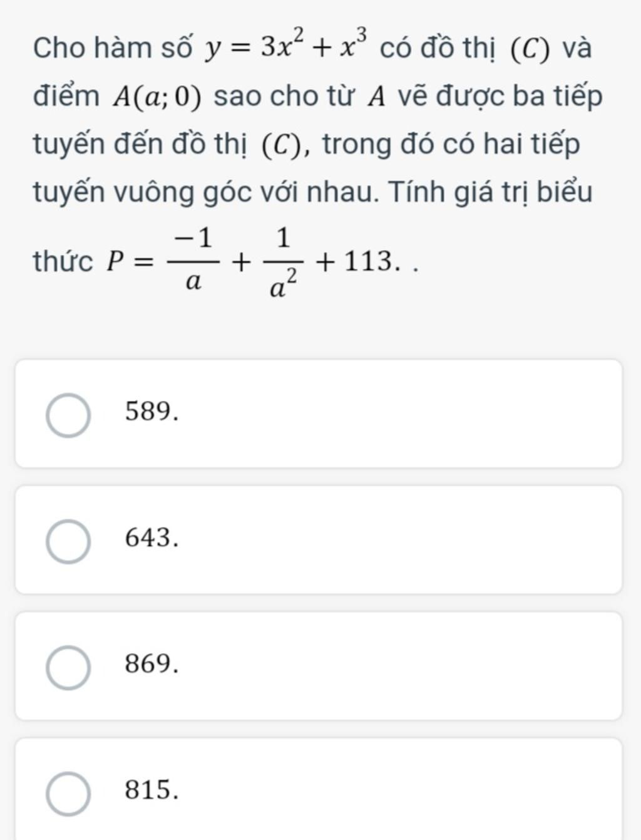Viewport: 641px width, 840px height.
Task: Choose the radio circle beside 869
Action: [x=68, y=667]
